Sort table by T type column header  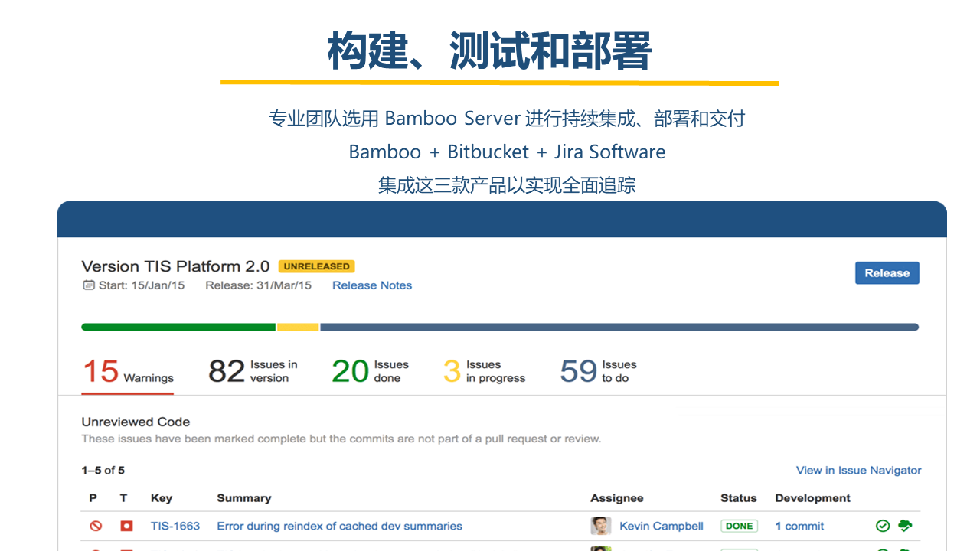click(124, 498)
